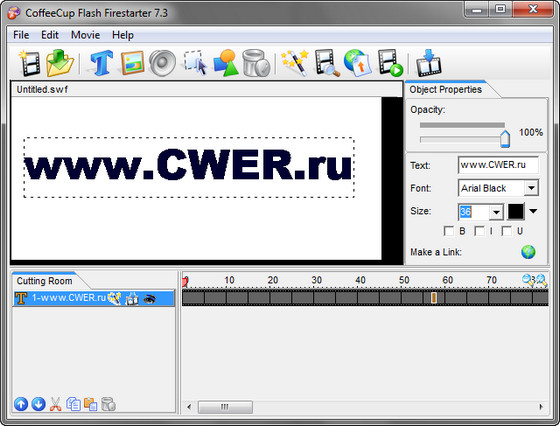The width and height of the screenshot is (560, 426).
Task: Add text with the blue T tool
Action: (102, 63)
